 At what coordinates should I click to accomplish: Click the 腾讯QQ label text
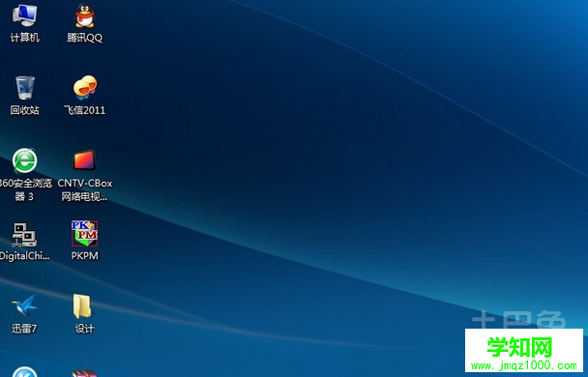tap(85, 38)
